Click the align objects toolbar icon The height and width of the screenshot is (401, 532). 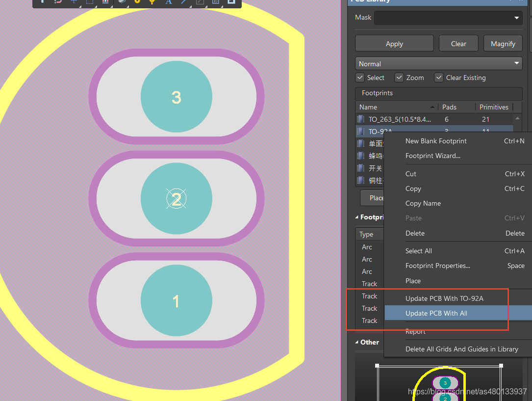pyautogui.click(x=105, y=2)
